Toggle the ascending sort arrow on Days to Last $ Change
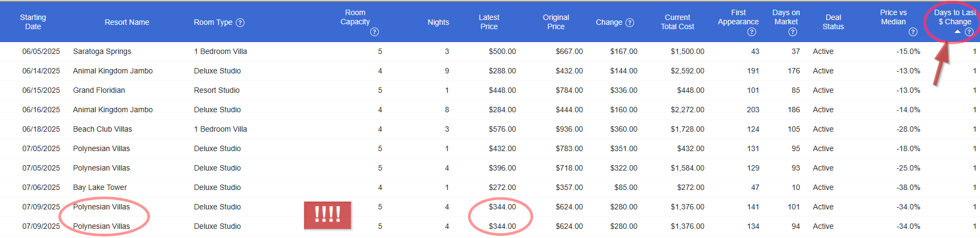This screenshot has height=238, width=980. coord(957,32)
